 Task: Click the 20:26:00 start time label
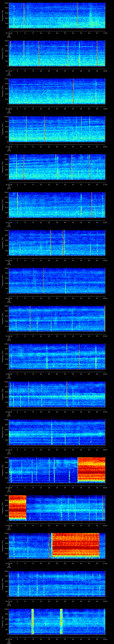click(9, 412)
